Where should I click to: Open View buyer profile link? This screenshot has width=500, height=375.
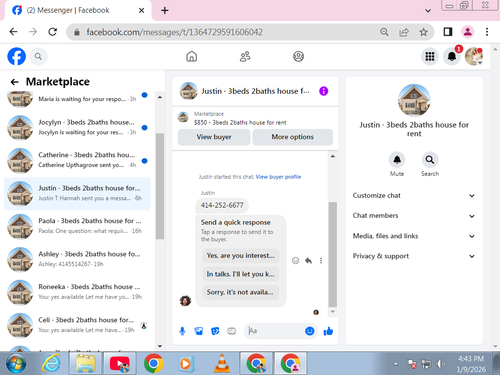(x=278, y=177)
